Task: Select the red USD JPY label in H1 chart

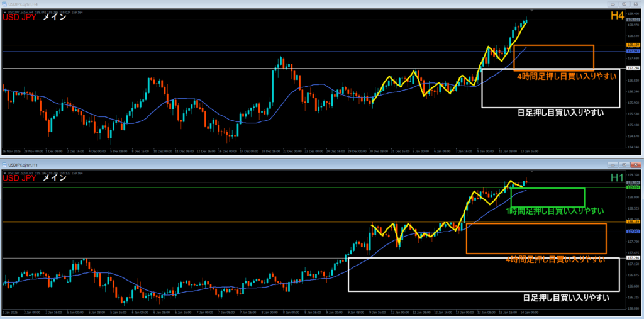Action: click(x=19, y=178)
